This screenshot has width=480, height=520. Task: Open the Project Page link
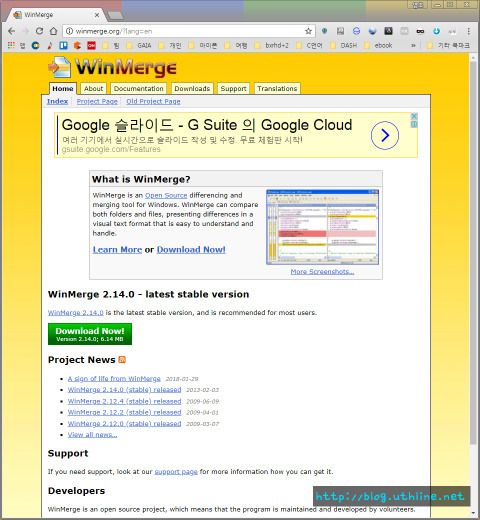point(97,101)
